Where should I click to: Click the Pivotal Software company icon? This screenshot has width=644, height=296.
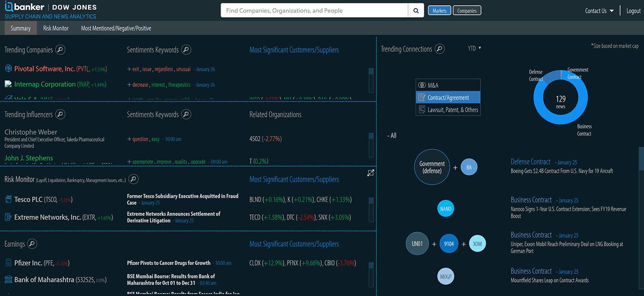(x=8, y=69)
